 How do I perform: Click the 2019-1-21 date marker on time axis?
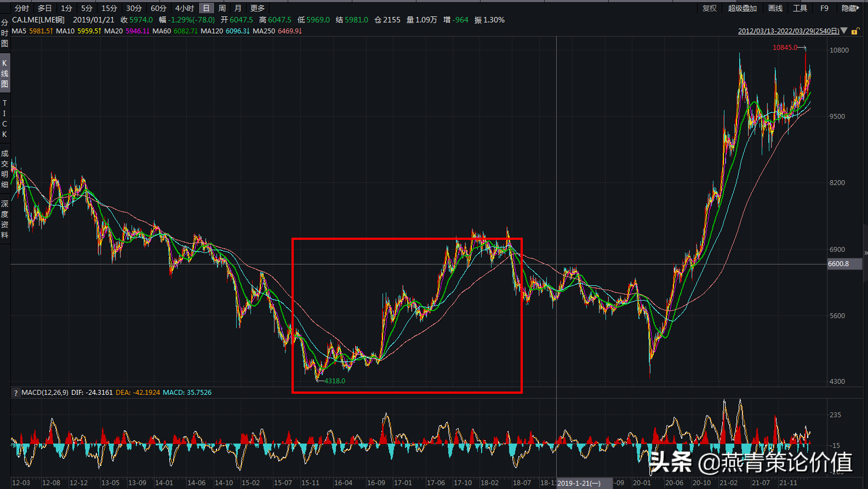[x=579, y=483]
